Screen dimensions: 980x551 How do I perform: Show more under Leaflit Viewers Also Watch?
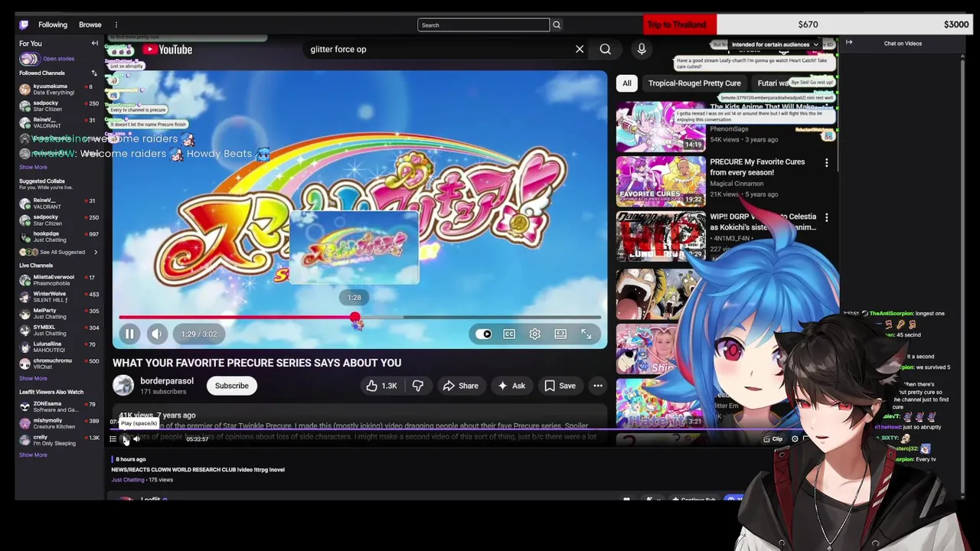tap(33, 455)
